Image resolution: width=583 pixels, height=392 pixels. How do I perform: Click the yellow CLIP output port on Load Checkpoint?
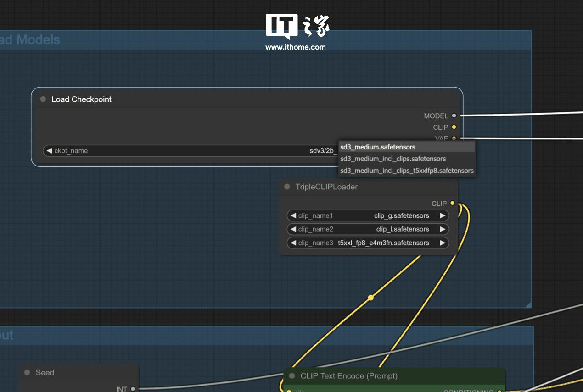click(454, 127)
